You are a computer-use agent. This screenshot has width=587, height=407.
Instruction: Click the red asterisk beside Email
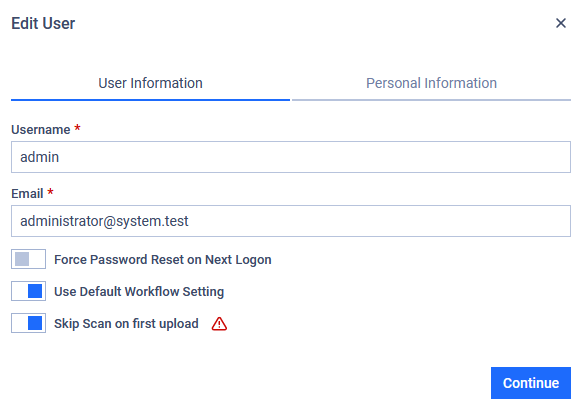pos(50,192)
